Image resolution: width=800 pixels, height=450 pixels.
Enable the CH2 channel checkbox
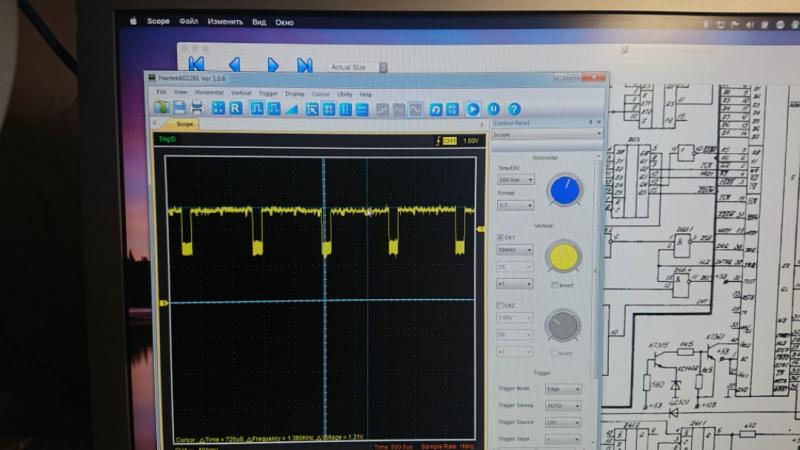(x=500, y=305)
